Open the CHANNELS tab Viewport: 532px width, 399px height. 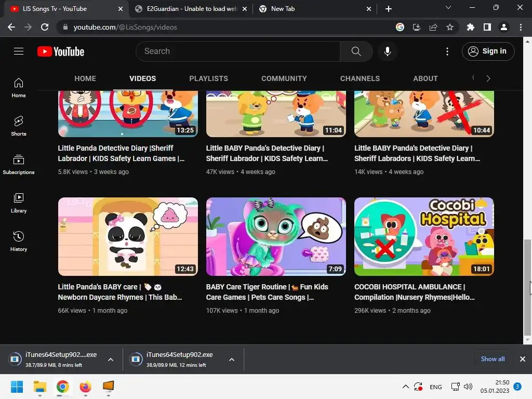click(360, 78)
